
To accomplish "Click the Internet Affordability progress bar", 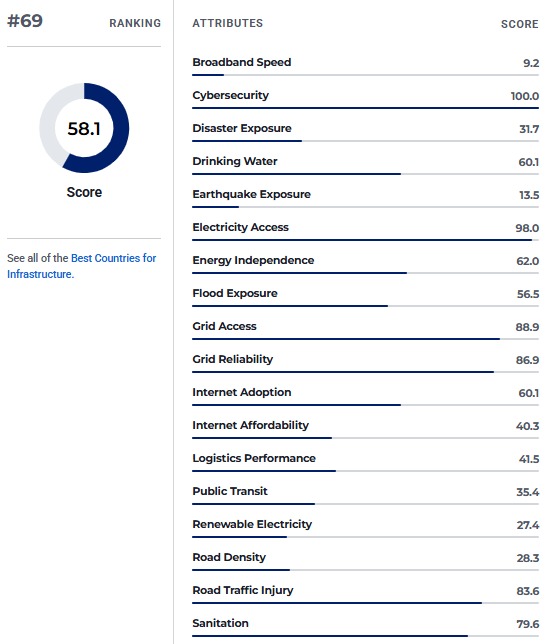I will coord(365,438).
